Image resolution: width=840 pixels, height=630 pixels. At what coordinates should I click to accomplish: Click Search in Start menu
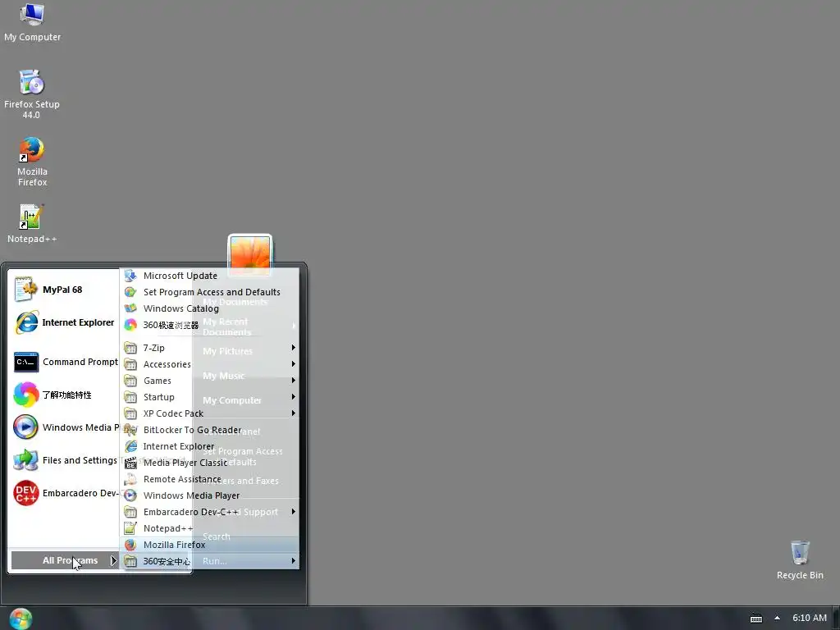coord(217,536)
